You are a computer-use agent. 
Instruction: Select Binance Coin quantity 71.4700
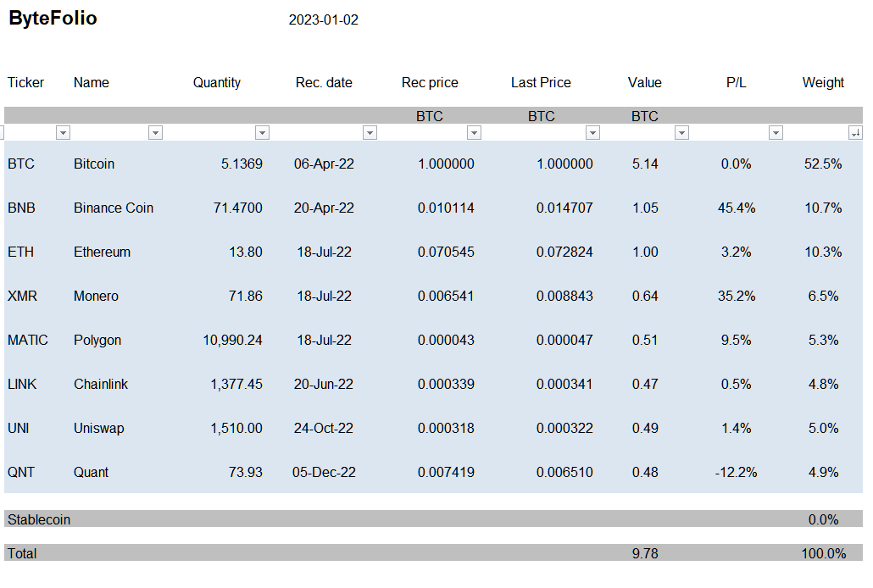(237, 208)
